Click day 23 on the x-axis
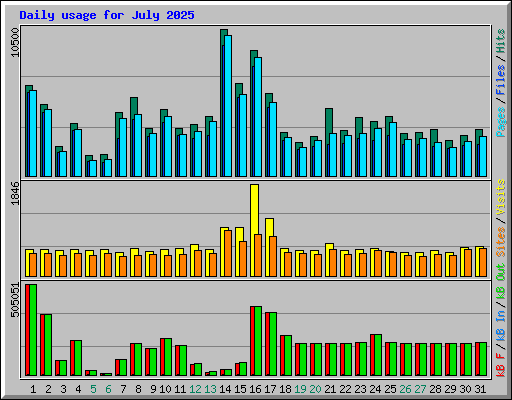 tap(360, 389)
